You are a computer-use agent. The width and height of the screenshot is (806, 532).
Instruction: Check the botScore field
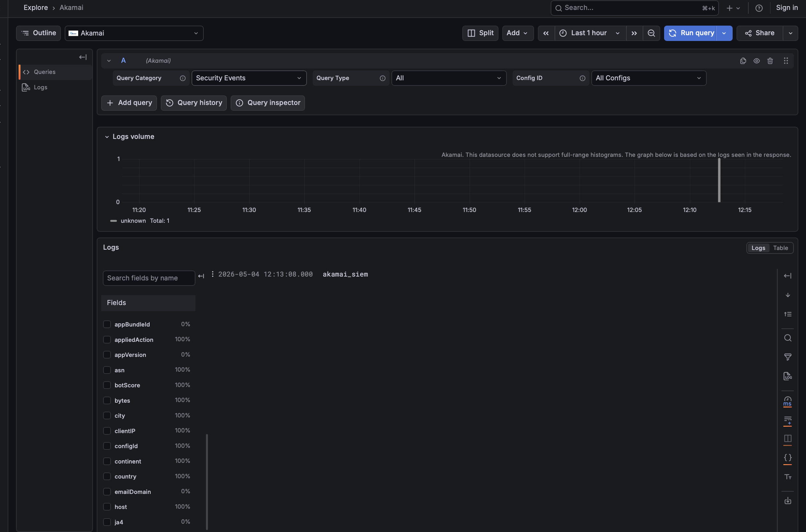[107, 385]
